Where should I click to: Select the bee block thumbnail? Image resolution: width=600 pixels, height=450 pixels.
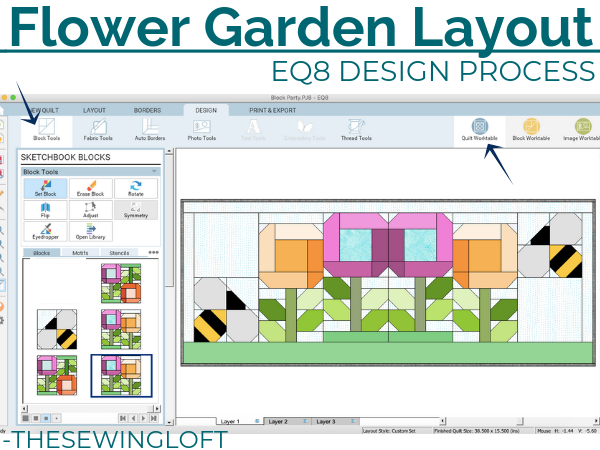click(x=57, y=329)
